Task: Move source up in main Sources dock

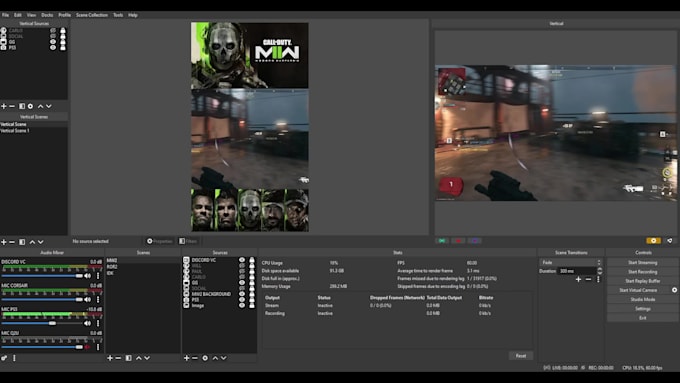Action: (215, 358)
